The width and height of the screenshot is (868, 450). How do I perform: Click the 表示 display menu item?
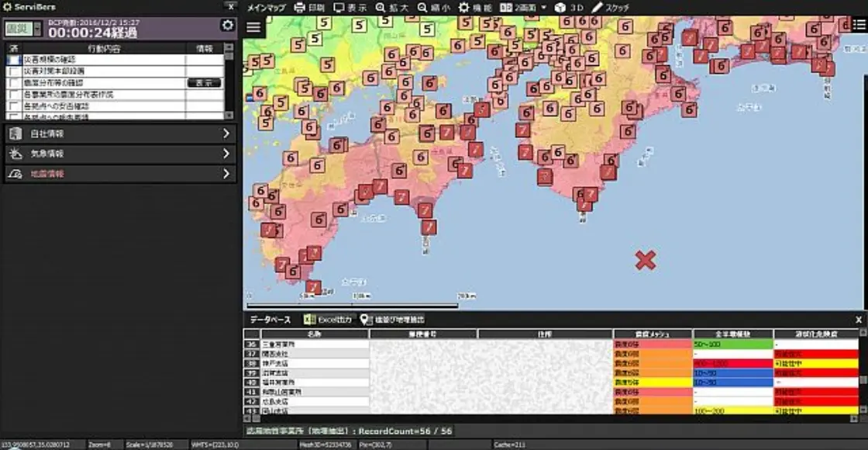click(350, 7)
